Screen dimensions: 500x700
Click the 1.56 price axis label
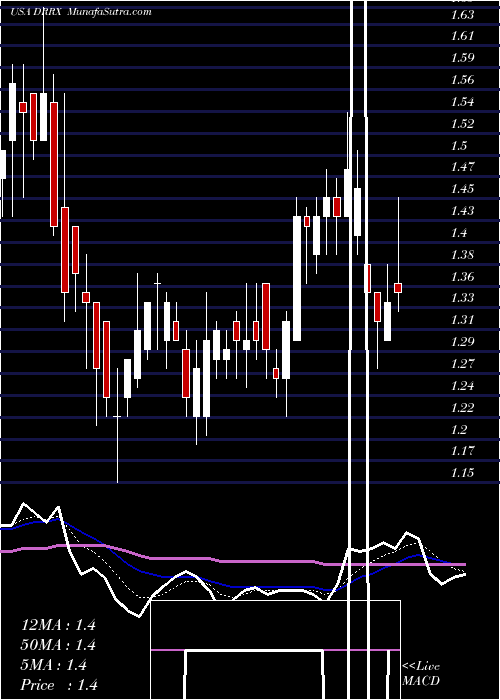463,80
